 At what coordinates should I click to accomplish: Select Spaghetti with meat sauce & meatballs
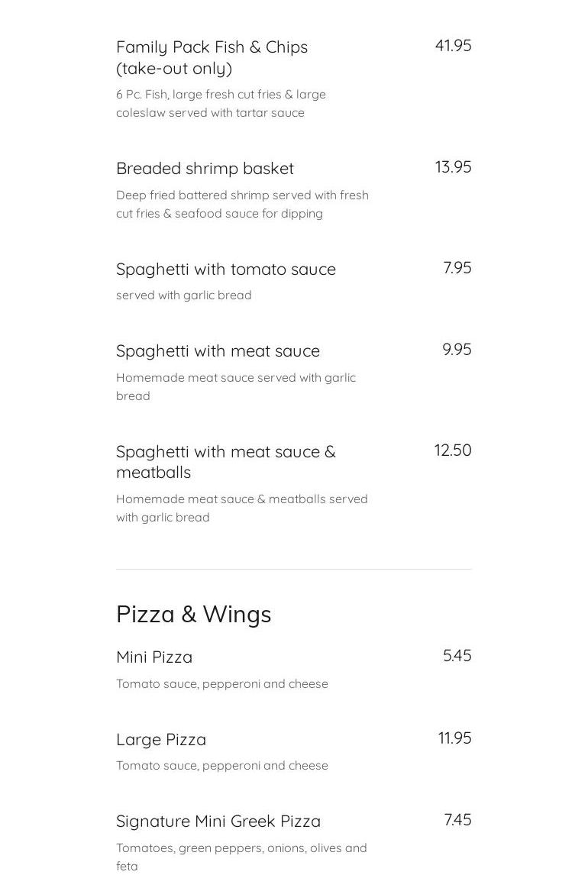pyautogui.click(x=226, y=462)
